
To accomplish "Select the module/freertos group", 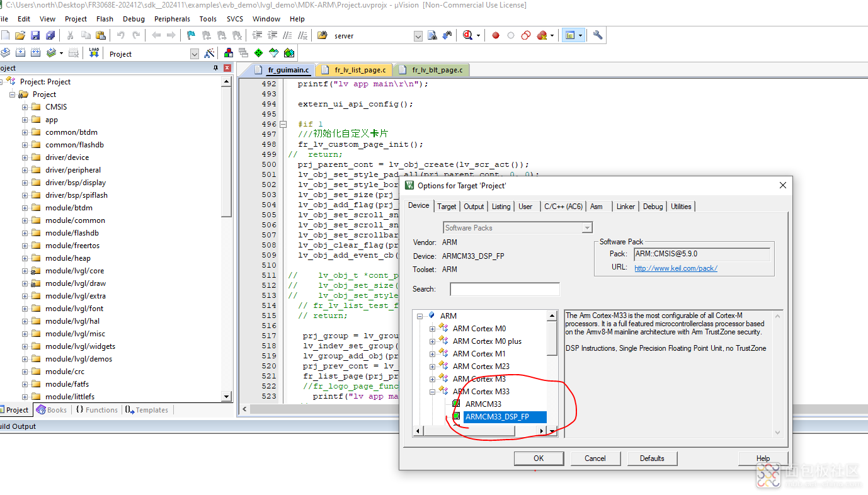I will pyautogui.click(x=72, y=246).
